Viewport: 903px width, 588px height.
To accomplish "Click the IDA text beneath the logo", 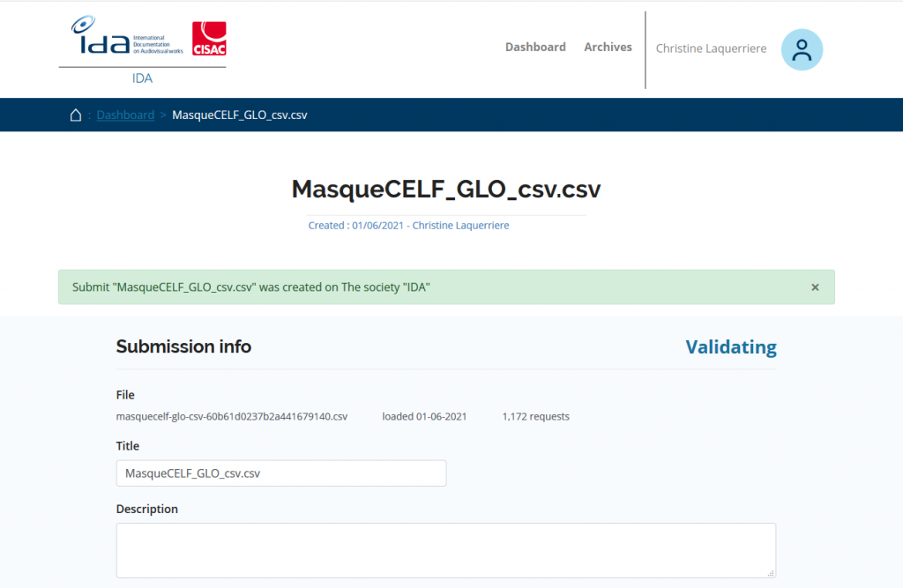I will coord(142,78).
